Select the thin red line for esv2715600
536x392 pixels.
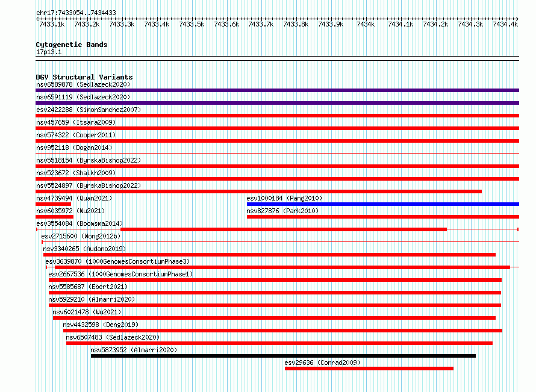280,242
